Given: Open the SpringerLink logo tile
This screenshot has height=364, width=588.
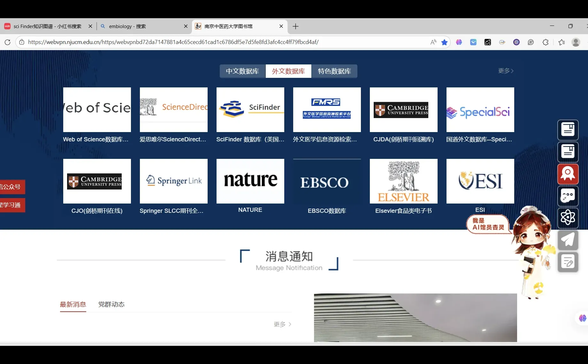Looking at the screenshot, I should (x=174, y=181).
